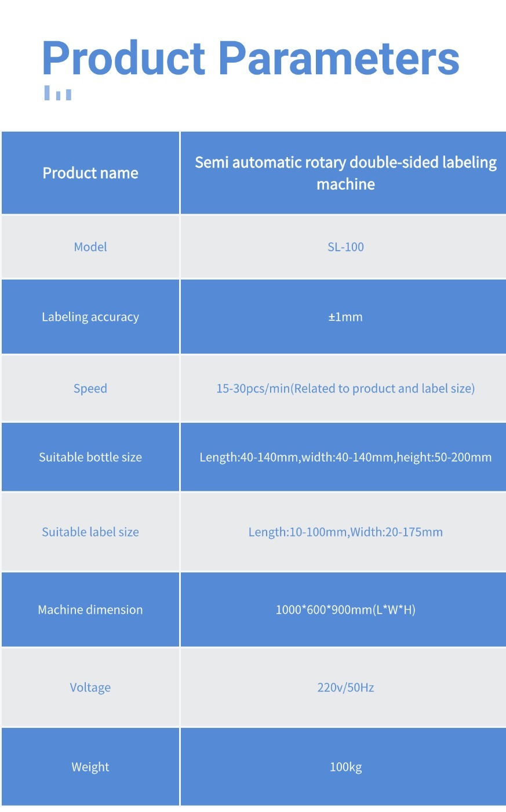This screenshot has height=812, width=506.
Task: Select the Suitable bottle size label
Action: pos(90,457)
